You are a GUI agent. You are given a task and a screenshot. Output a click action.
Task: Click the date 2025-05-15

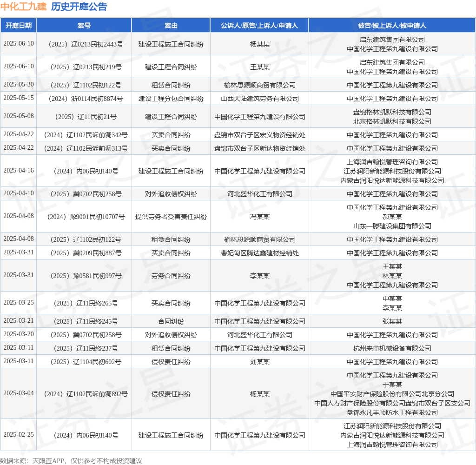point(19,98)
